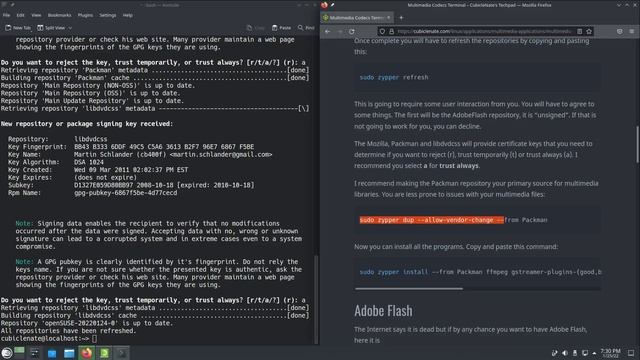
Task: Click horizontal scrollbar under zypper install code
Action: click(409, 289)
